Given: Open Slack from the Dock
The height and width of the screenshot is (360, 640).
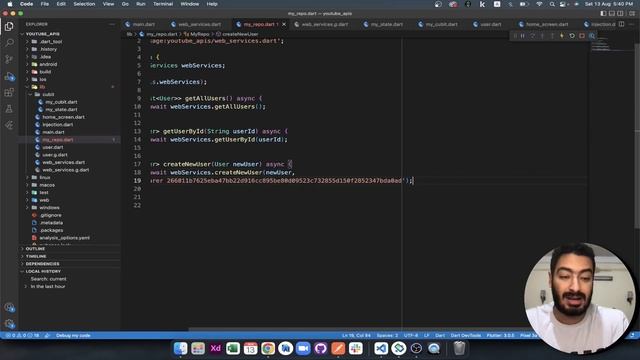Looking at the screenshot, I should tap(356, 349).
